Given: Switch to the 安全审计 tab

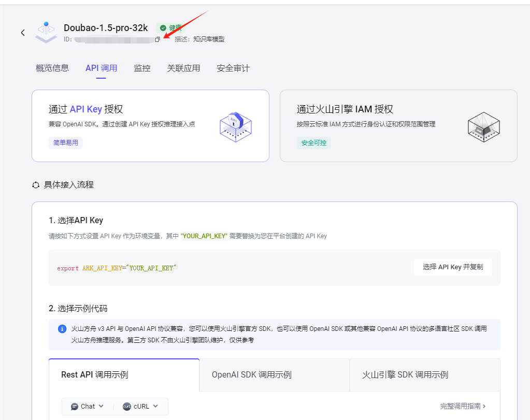Looking at the screenshot, I should (233, 68).
